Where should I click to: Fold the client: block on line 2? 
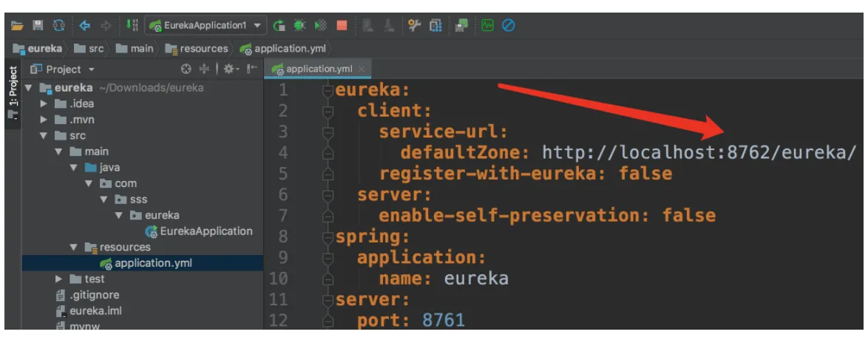(328, 112)
